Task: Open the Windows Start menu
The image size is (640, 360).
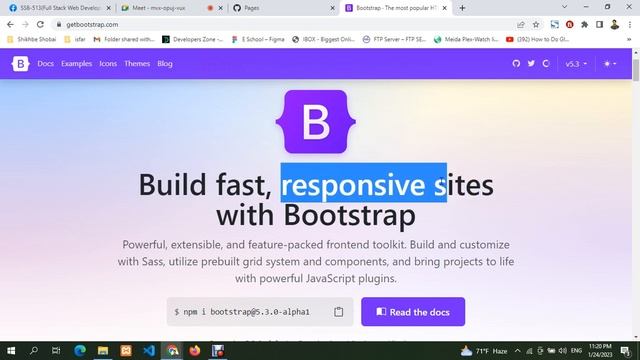Action: pyautogui.click(x=11, y=351)
